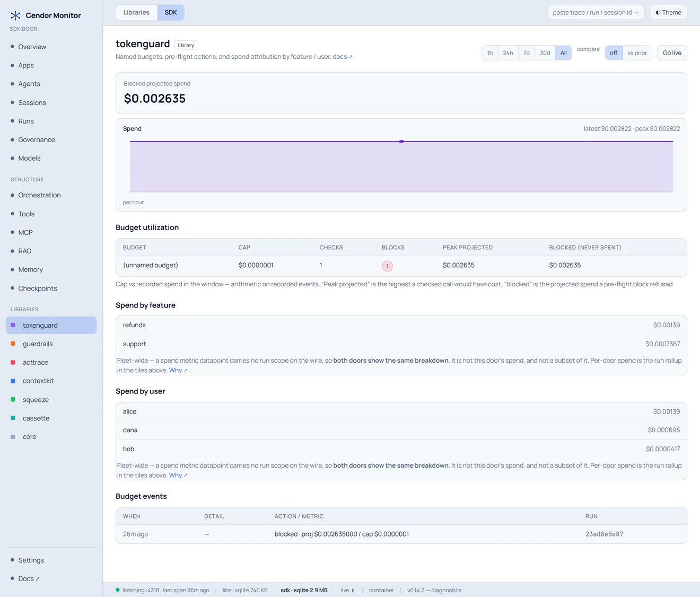Click the red square icon beside acttrace
Screen dimensions: 700x597
point(13,362)
